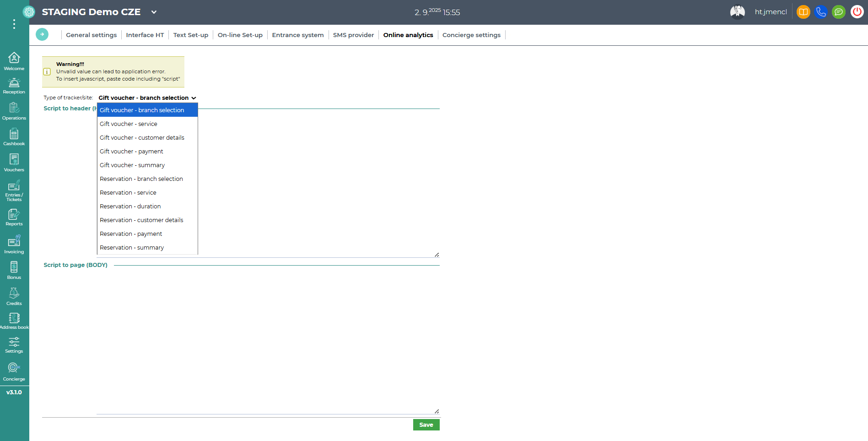Screen dimensions: 868x441
Task: Click the green chat message icon
Action: click(839, 12)
